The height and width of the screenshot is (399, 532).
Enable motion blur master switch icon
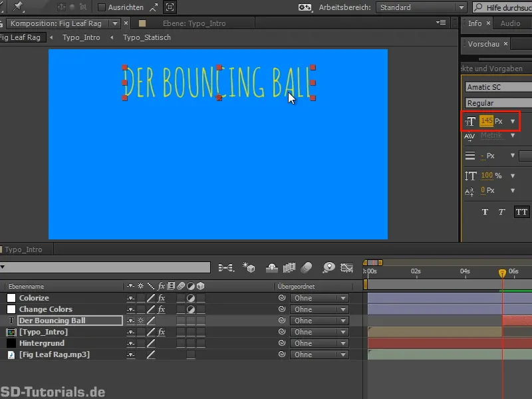307,268
